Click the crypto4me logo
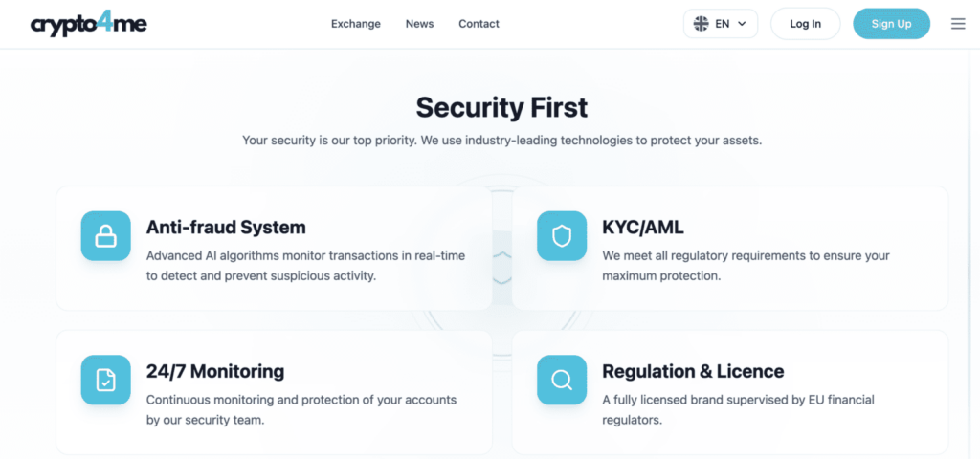980x459 pixels. (88, 24)
